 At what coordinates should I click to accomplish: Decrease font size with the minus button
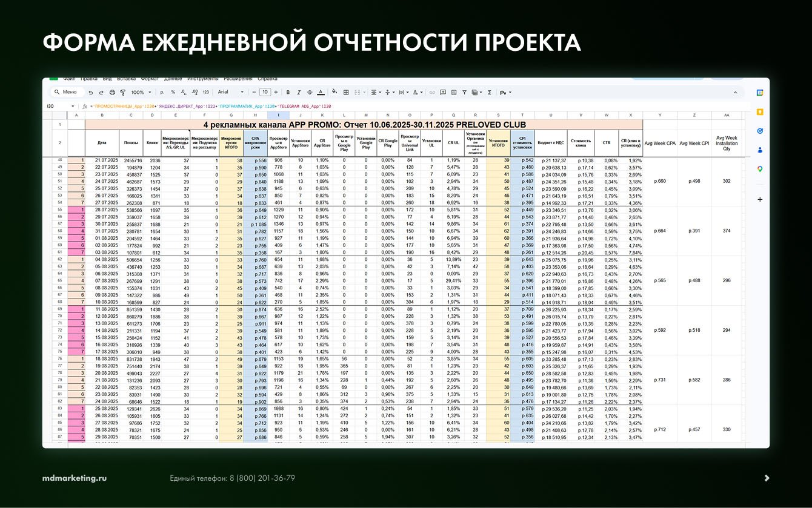(255, 93)
